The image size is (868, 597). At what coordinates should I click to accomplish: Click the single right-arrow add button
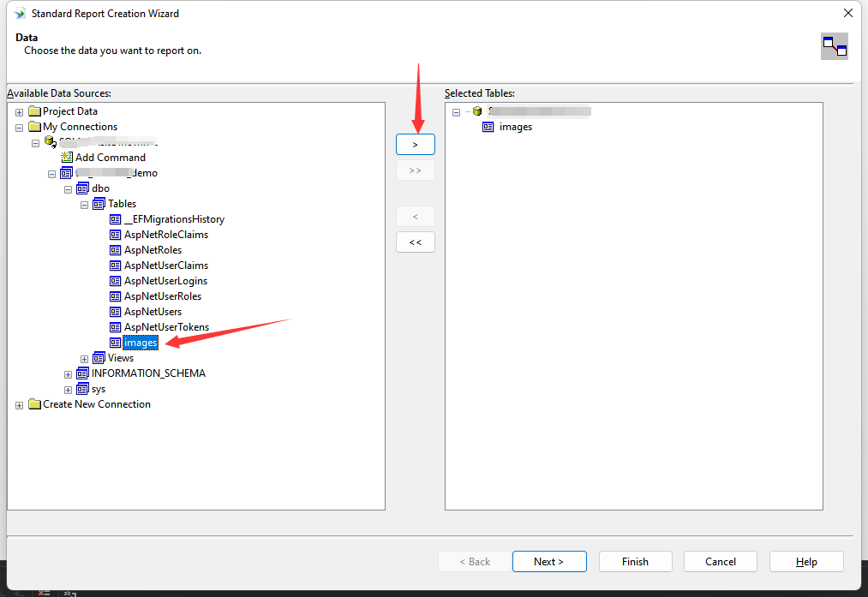point(415,144)
